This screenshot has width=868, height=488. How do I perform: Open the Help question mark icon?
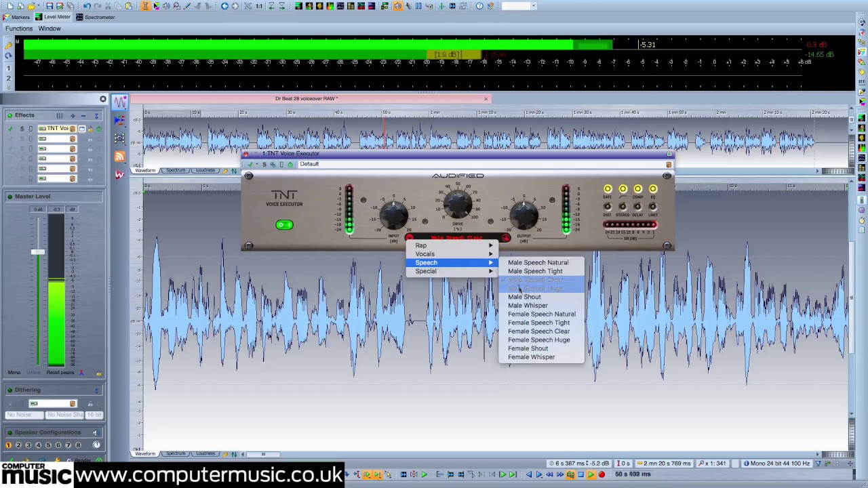(479, 6)
